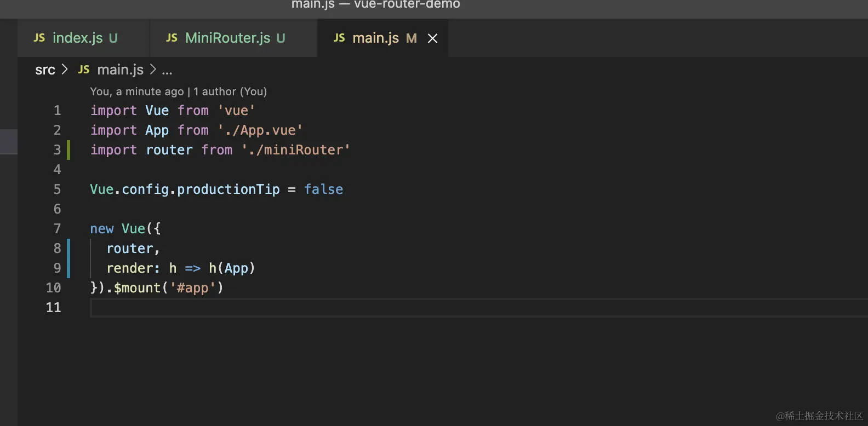Click the "You, a minute ago" CodeLens

point(137,91)
